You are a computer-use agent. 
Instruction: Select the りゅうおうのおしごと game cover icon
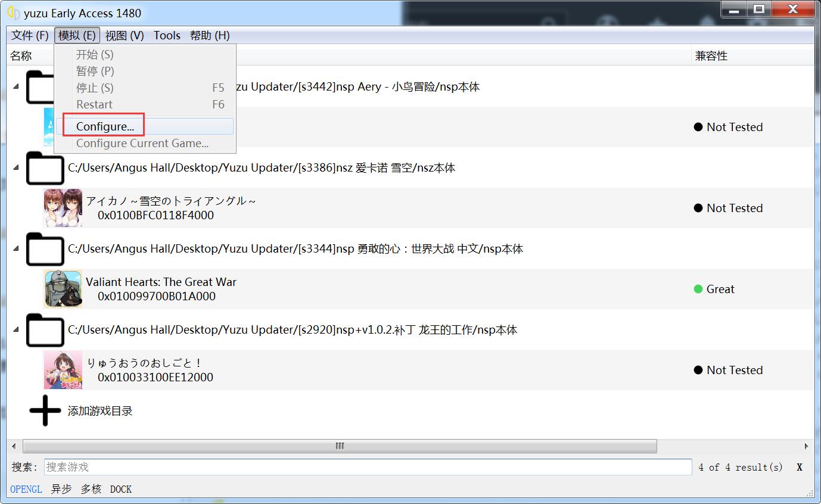tap(63, 370)
